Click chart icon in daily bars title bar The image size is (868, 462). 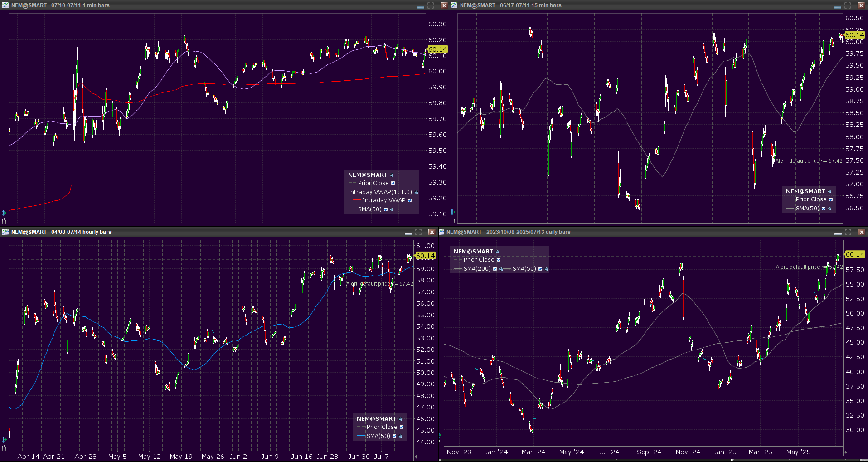click(441, 232)
